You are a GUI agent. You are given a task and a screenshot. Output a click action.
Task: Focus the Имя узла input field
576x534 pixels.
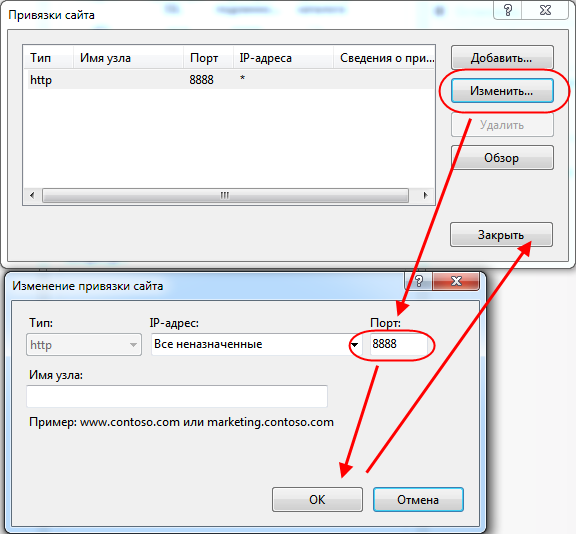pos(177,396)
